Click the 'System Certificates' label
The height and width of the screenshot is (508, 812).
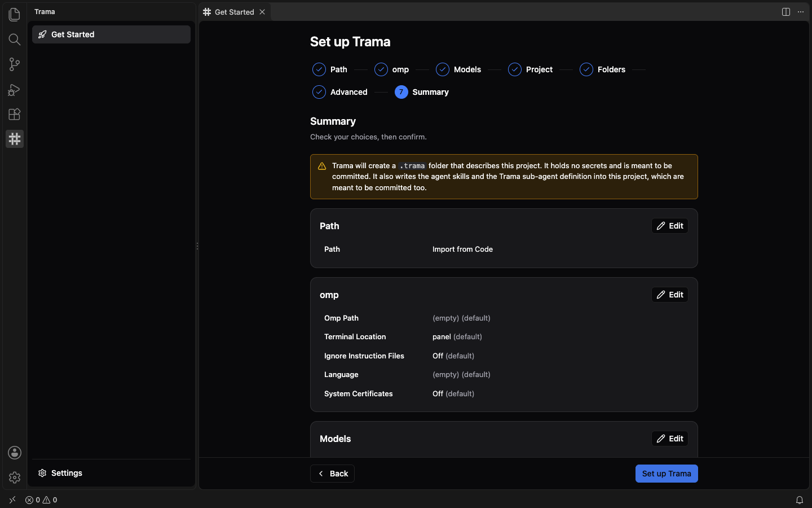[358, 393]
